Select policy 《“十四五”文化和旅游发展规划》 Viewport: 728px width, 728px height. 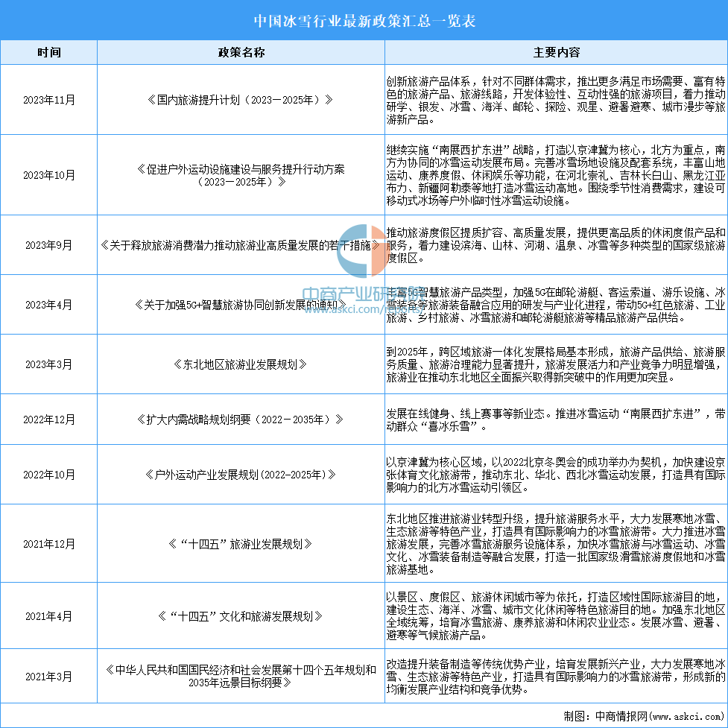pos(241,616)
